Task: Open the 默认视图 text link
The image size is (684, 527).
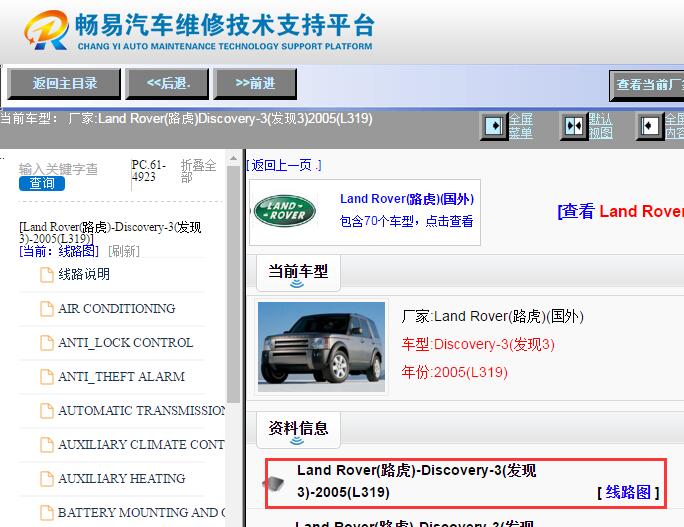Action: (x=601, y=126)
